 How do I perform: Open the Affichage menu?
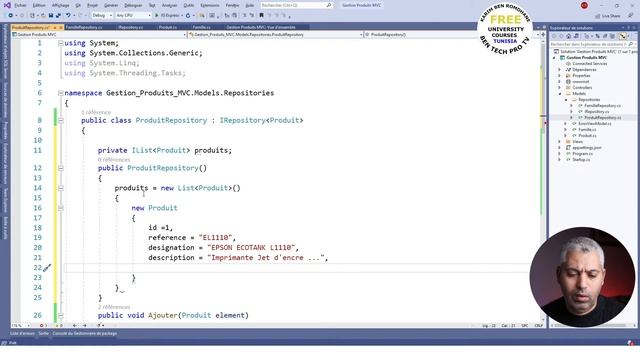60,5
